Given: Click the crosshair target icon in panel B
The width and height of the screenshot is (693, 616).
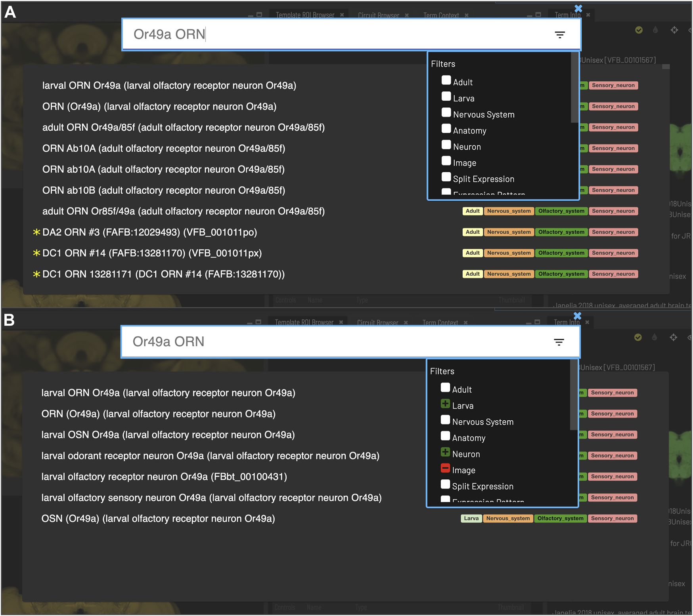Looking at the screenshot, I should click(x=673, y=338).
